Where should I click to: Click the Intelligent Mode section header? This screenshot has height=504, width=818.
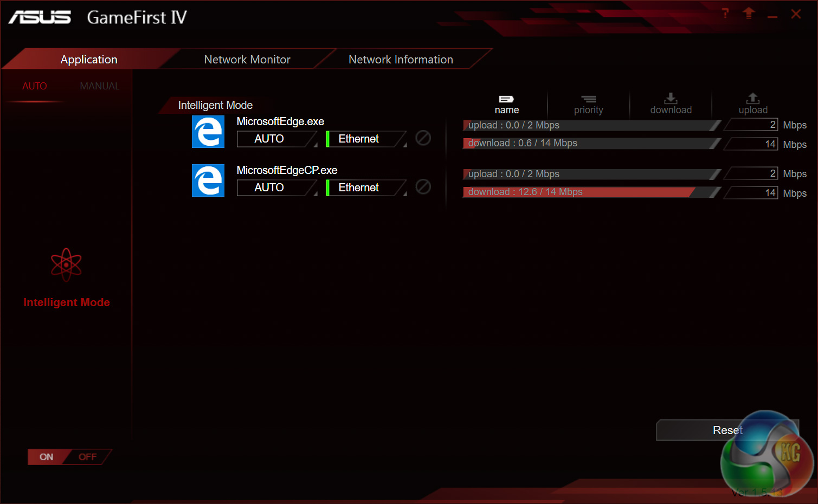(x=215, y=105)
